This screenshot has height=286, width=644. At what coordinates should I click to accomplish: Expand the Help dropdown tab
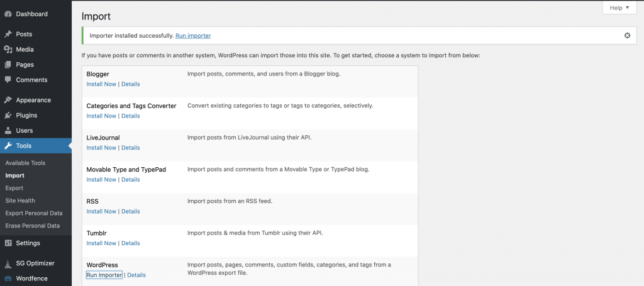pos(619,8)
